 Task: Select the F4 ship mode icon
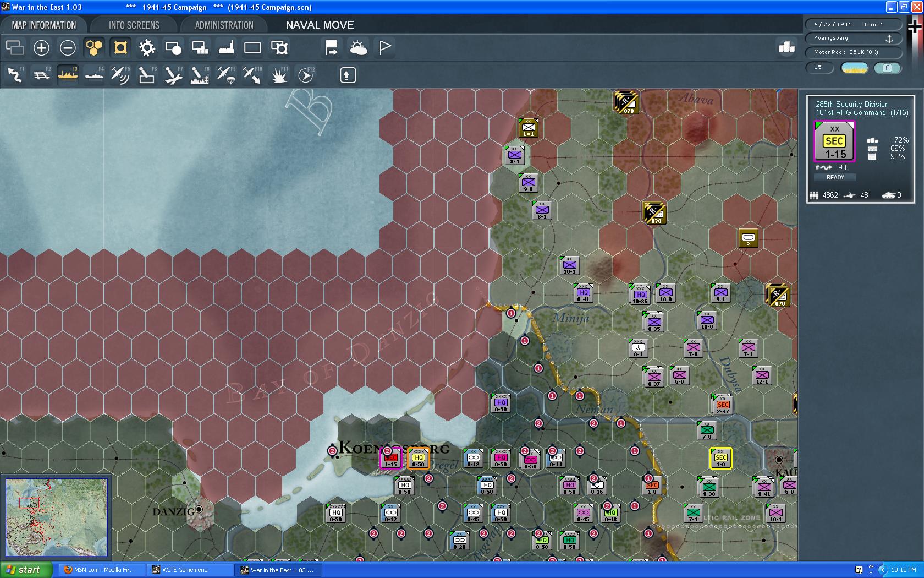[95, 75]
